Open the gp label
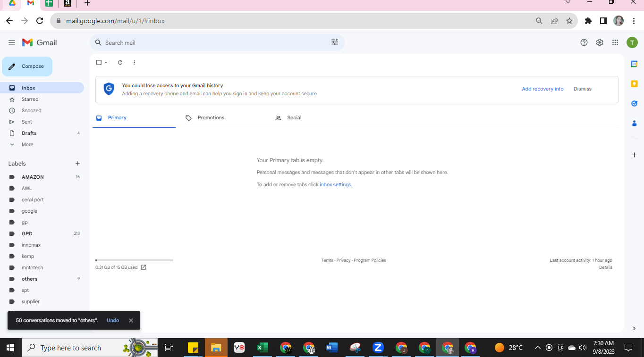 [42, 222]
